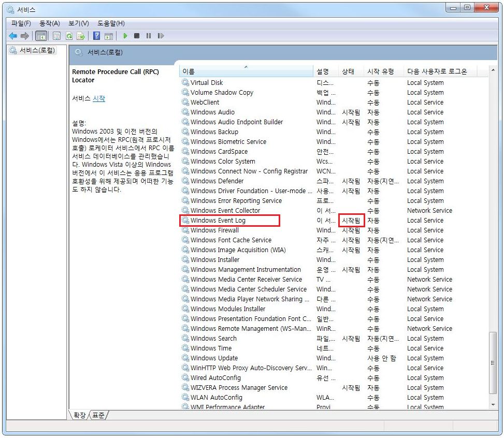Sort by the 다음 사용자로 로그온 column header
504x438 pixels.
click(440, 71)
